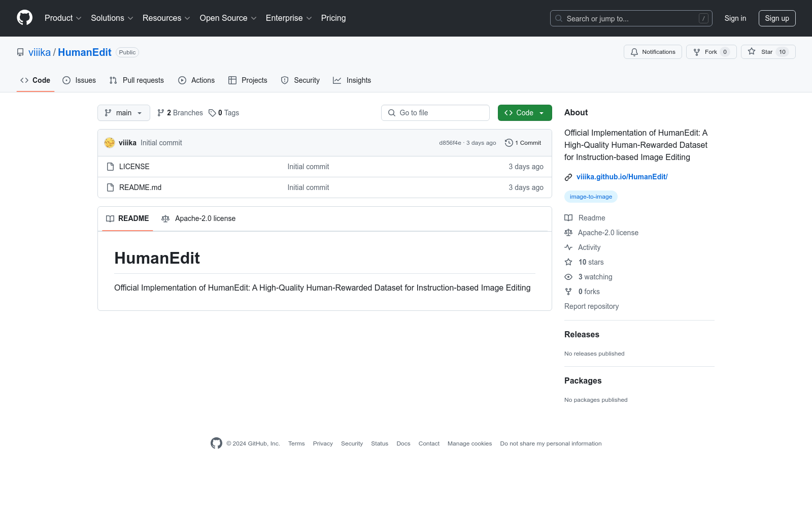This screenshot has height=508, width=812.
Task: View repository Activity link
Action: click(x=583, y=247)
